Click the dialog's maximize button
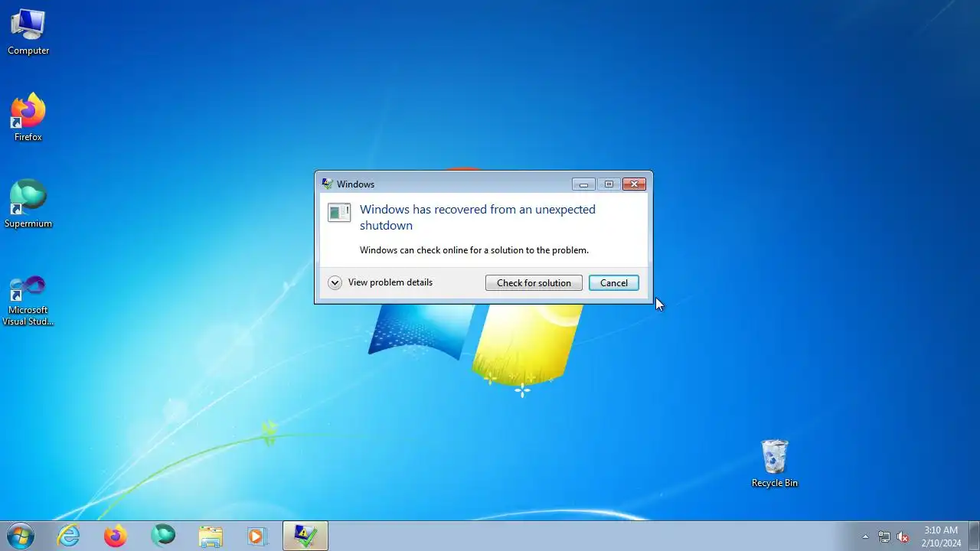Image resolution: width=980 pixels, height=551 pixels. [609, 184]
